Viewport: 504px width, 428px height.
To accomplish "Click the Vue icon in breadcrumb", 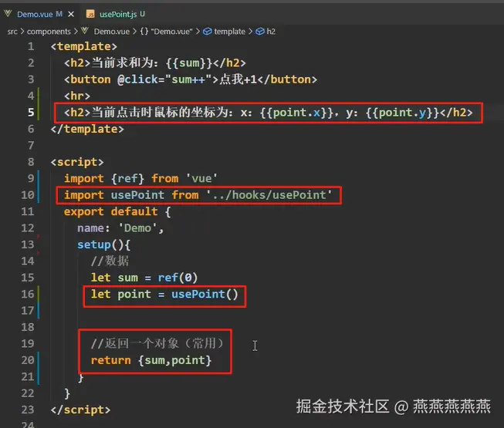I will 85,31.
